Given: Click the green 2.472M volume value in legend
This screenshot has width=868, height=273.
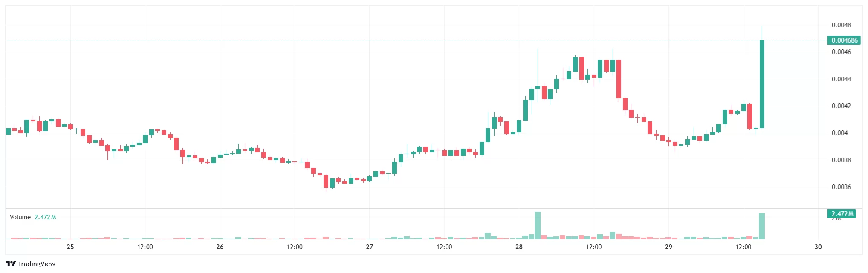Looking at the screenshot, I should click(x=45, y=217).
